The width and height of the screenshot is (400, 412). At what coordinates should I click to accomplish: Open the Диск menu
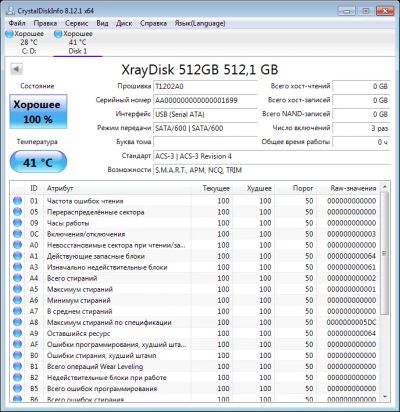pyautogui.click(x=124, y=23)
